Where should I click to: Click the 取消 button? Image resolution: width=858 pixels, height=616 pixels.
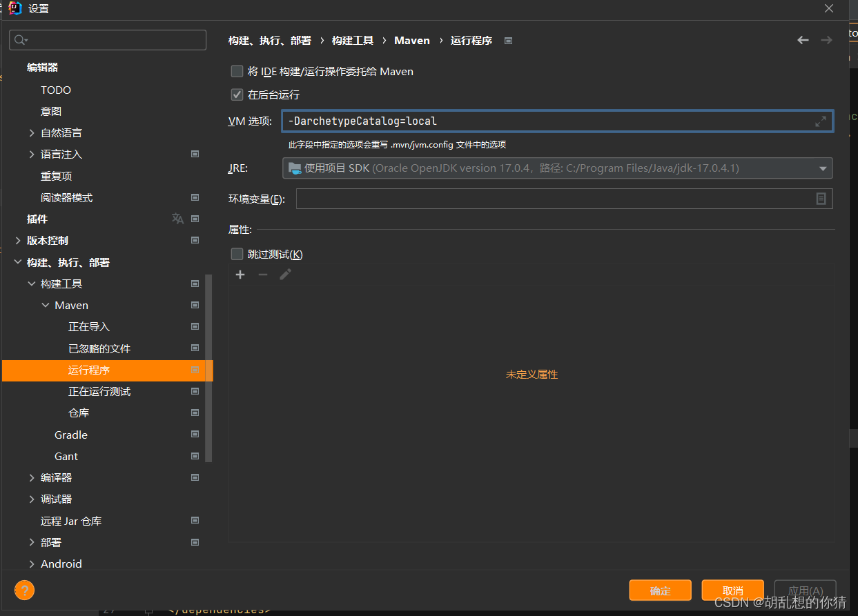732,590
